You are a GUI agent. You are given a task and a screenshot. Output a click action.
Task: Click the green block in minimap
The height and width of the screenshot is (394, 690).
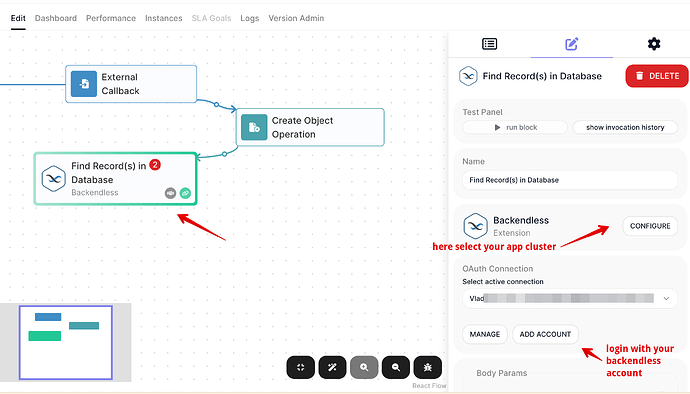(45, 336)
